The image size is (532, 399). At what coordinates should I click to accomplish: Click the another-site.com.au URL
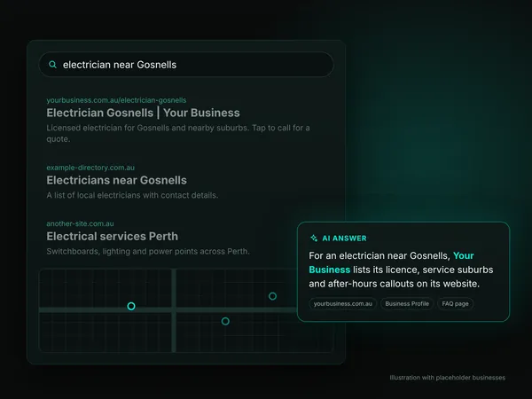pyautogui.click(x=80, y=223)
